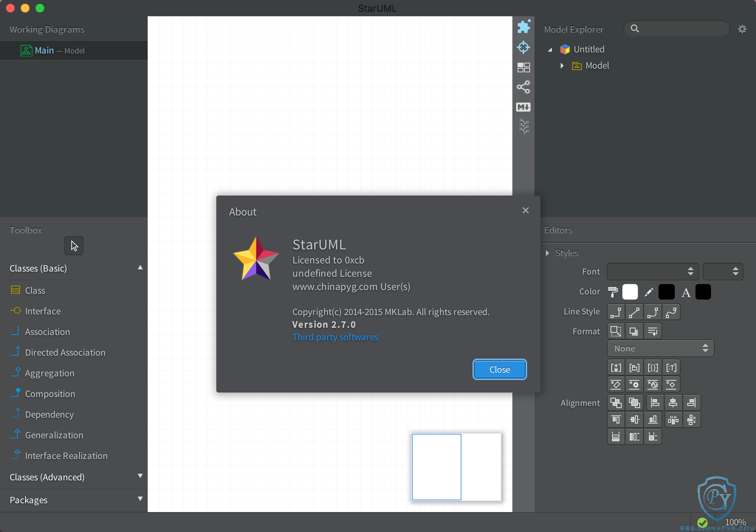756x532 pixels.
Task: Open the Markdown editor icon
Action: coord(523,107)
